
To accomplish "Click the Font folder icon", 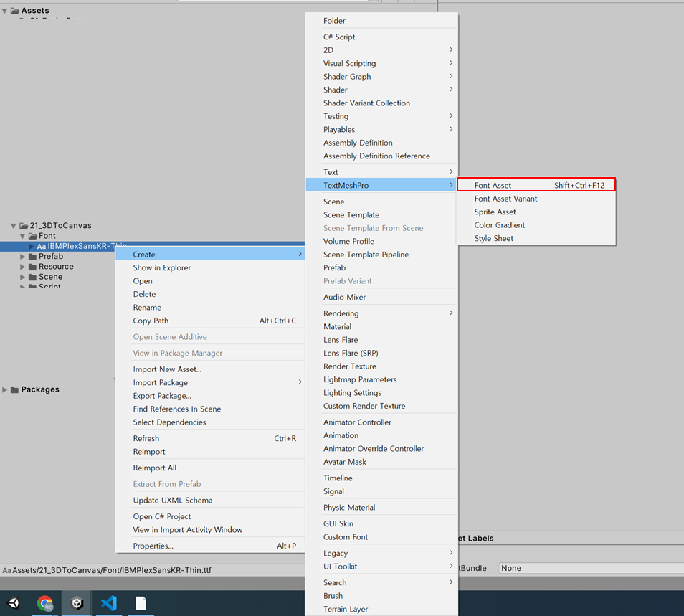I will [33, 236].
